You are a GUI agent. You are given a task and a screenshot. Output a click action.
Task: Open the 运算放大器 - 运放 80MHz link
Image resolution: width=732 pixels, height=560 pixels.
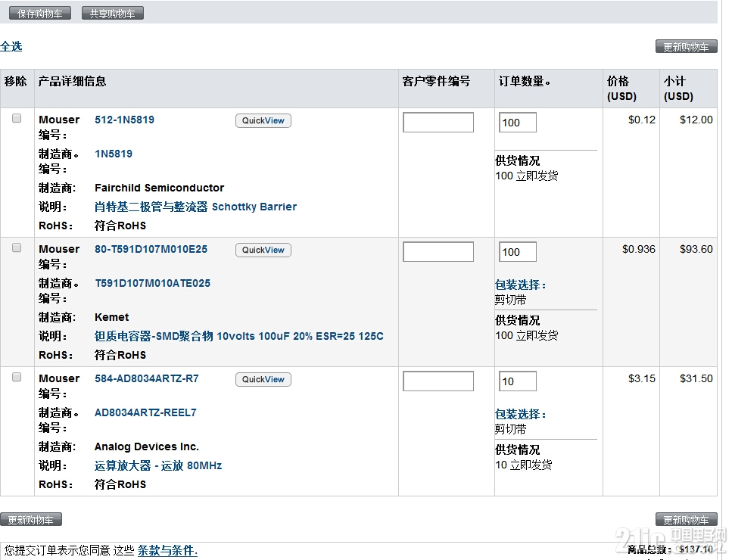[158, 465]
